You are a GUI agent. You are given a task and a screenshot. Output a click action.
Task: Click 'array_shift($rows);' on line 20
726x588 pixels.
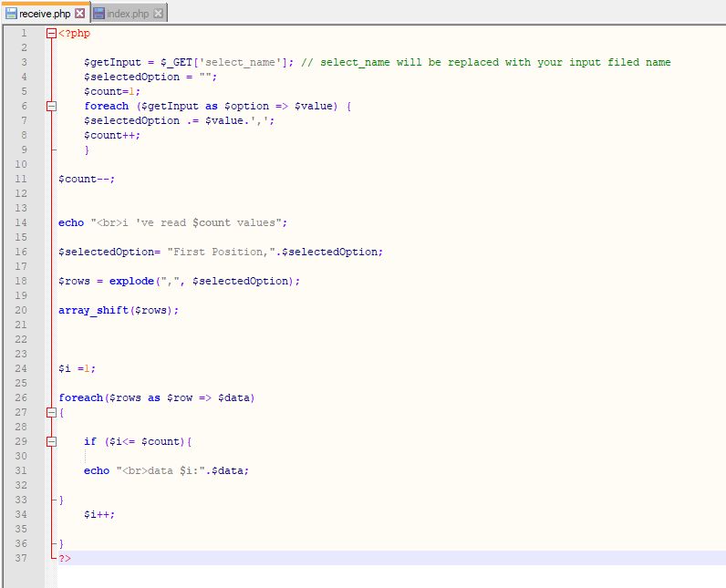(119, 310)
